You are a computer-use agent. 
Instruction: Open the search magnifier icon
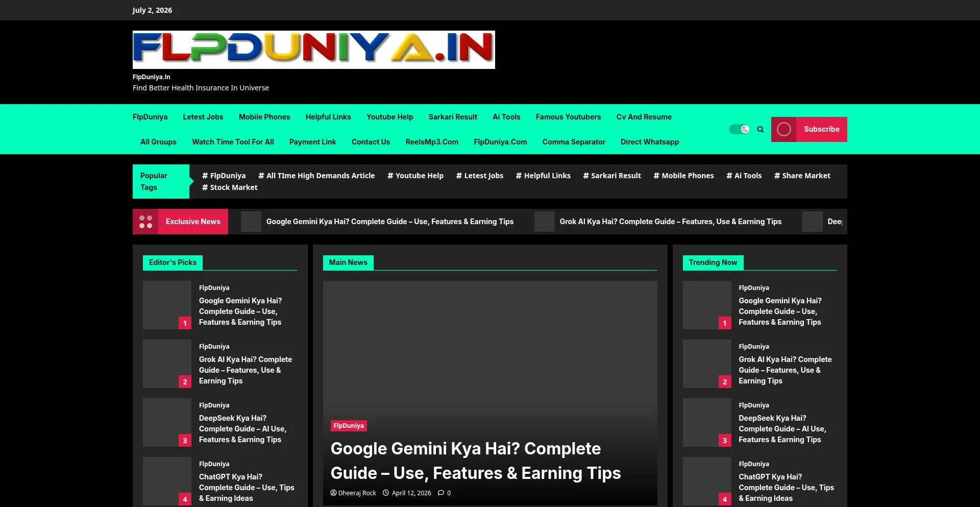coord(761,129)
